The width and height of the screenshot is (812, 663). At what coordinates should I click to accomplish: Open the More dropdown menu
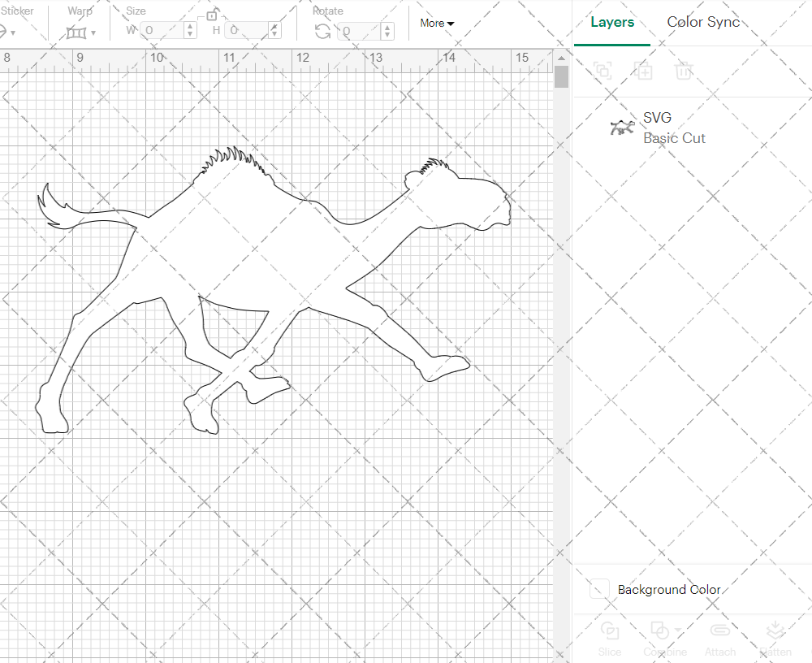[437, 24]
